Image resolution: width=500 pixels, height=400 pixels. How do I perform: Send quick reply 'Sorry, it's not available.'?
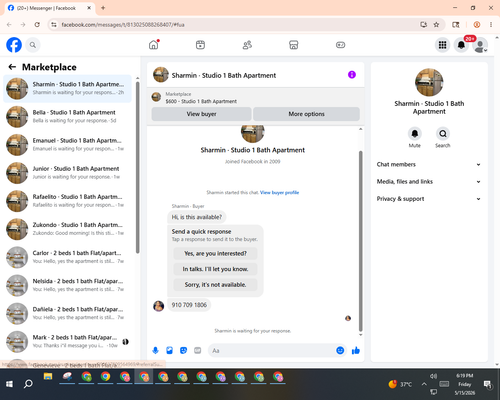pyautogui.click(x=215, y=285)
